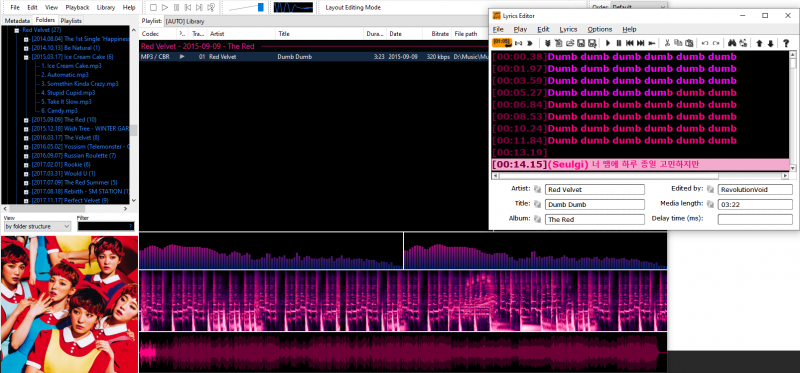The height and width of the screenshot is (373, 800).
Task: Click the open folder icon in Lyrics Editor
Action: pos(570,43)
